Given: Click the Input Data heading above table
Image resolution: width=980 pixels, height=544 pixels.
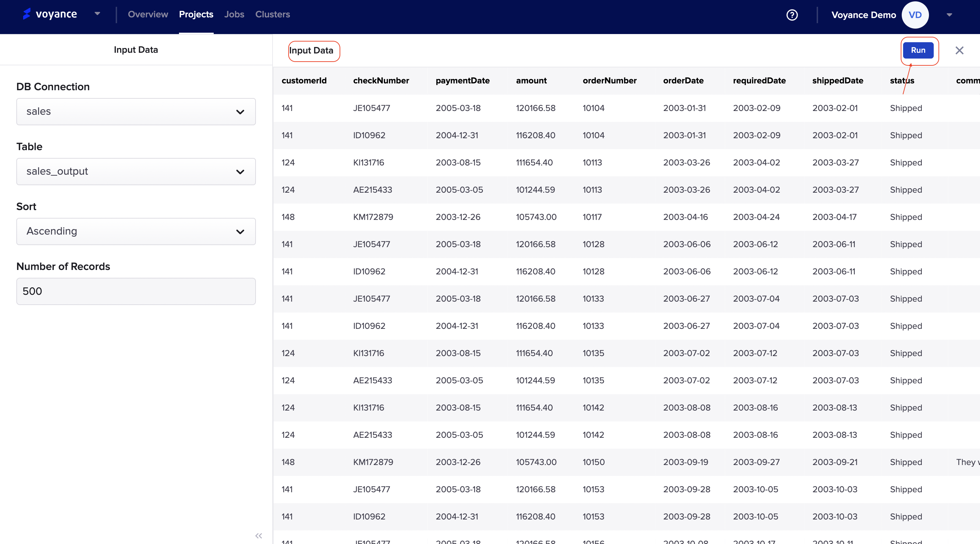Looking at the screenshot, I should click(x=311, y=50).
